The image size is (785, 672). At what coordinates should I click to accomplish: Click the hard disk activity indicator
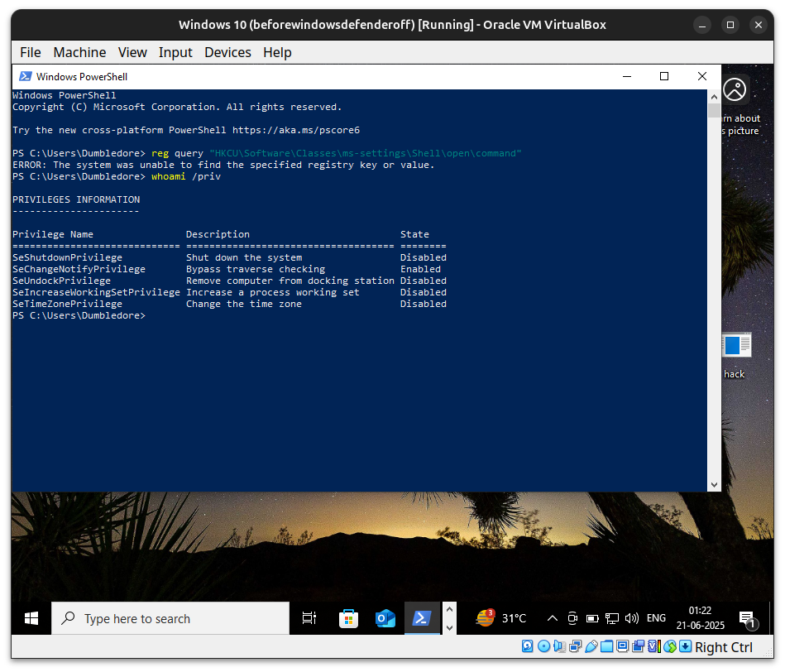point(527,646)
